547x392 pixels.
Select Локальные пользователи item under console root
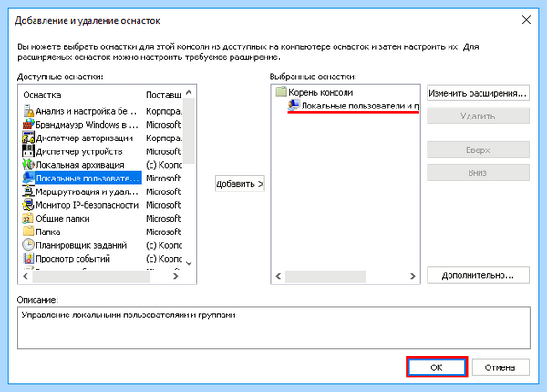(354, 106)
